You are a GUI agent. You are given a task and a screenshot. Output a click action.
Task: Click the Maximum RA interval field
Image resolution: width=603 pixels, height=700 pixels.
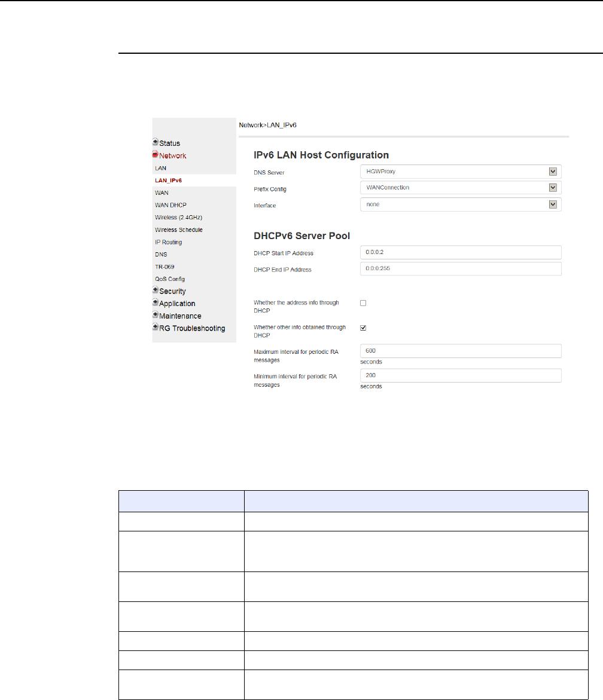pyautogui.click(x=461, y=351)
